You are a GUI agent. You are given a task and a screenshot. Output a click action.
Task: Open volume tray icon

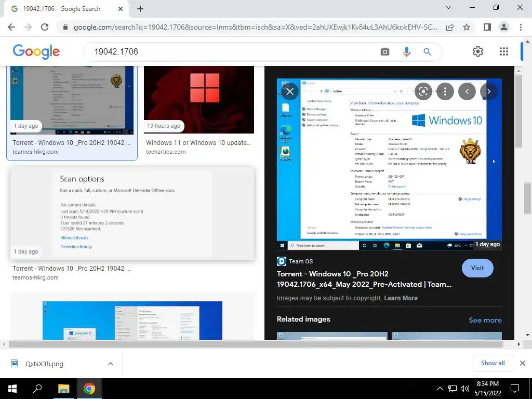(x=465, y=389)
